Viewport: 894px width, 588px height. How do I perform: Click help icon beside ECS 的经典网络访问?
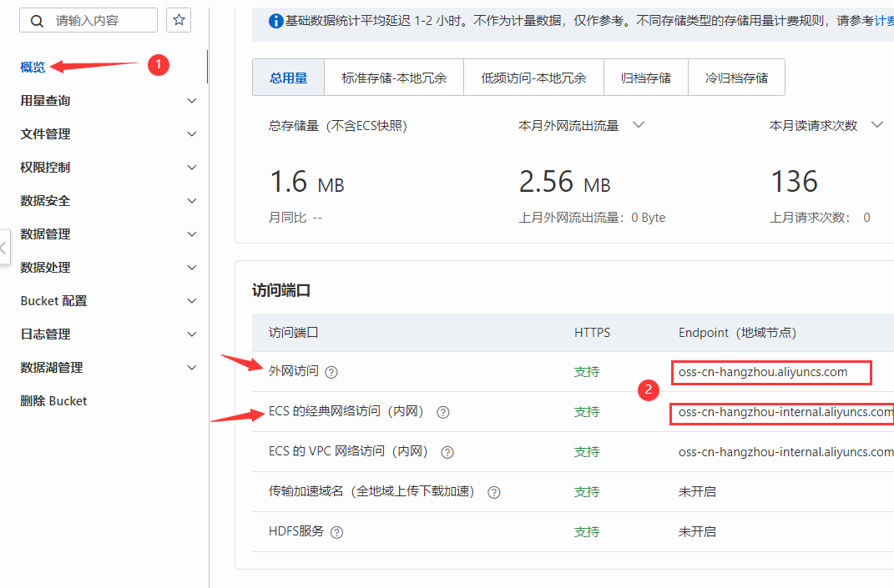tap(443, 412)
